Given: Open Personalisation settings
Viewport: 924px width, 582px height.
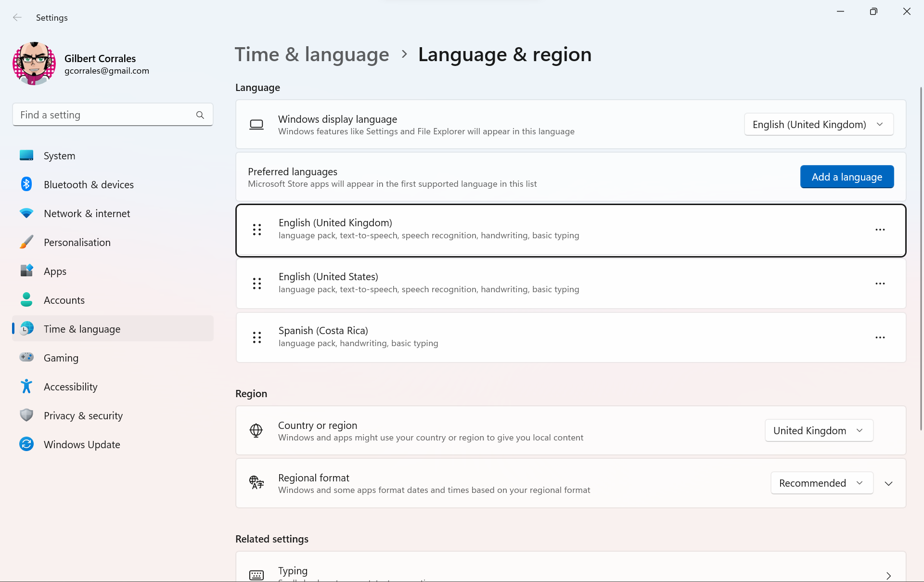Looking at the screenshot, I should tap(77, 242).
